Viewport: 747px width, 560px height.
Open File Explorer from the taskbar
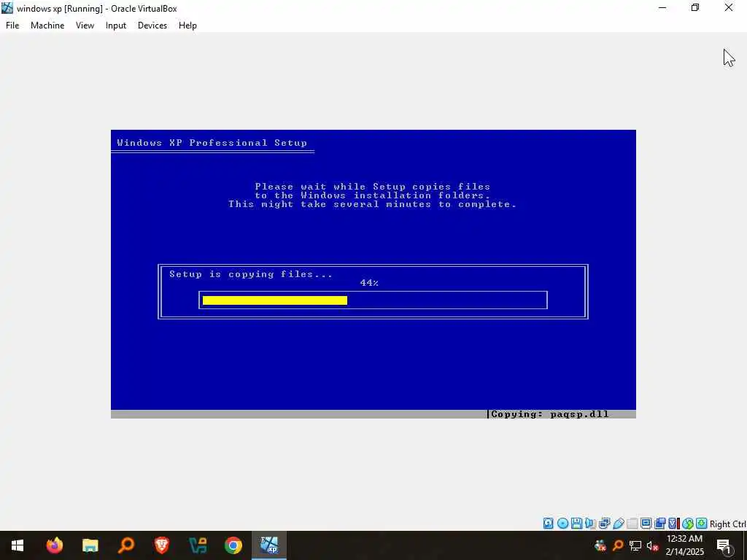click(x=90, y=545)
